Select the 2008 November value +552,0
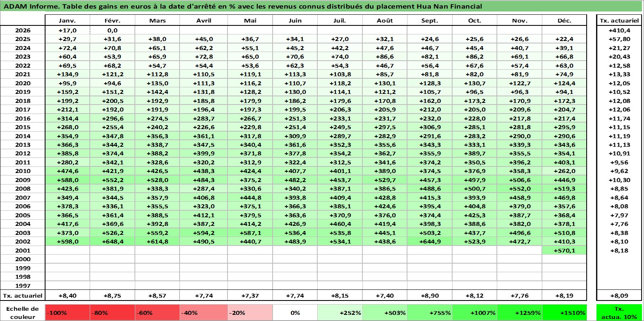Screen dimensions: 644x321 coord(519,189)
